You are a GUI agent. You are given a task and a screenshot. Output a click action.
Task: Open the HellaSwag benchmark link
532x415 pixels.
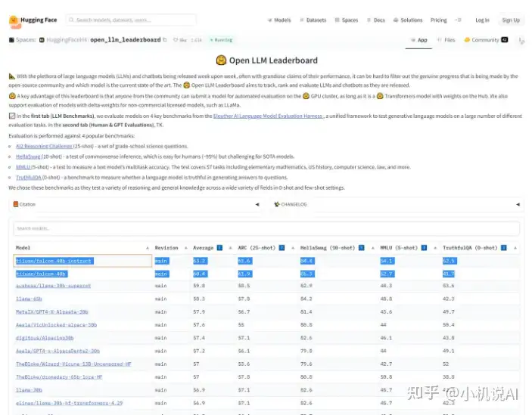(x=28, y=156)
